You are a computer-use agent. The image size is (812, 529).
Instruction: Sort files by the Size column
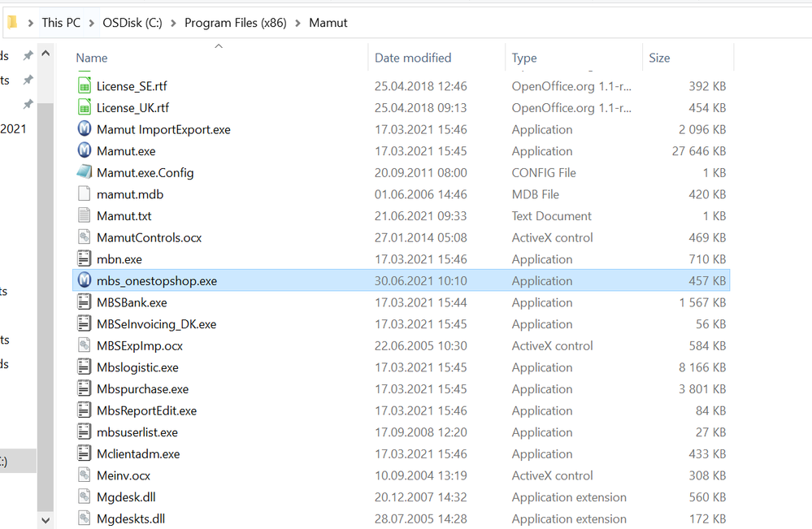(659, 58)
